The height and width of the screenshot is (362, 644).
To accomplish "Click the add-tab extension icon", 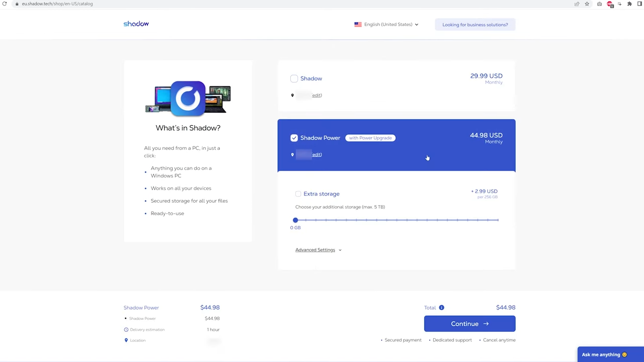I will (620, 4).
